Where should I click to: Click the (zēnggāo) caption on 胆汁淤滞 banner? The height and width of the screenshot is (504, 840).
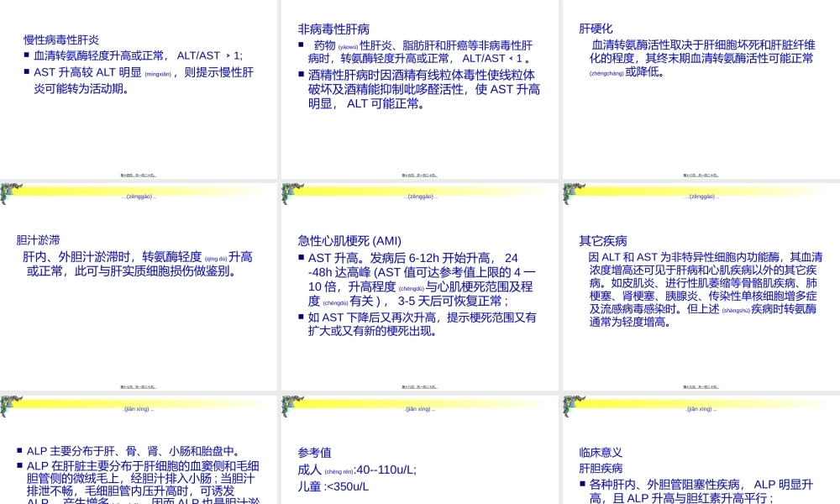click(139, 199)
